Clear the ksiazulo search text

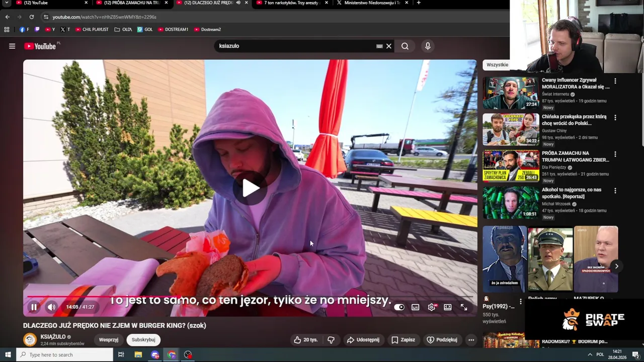[x=388, y=46]
